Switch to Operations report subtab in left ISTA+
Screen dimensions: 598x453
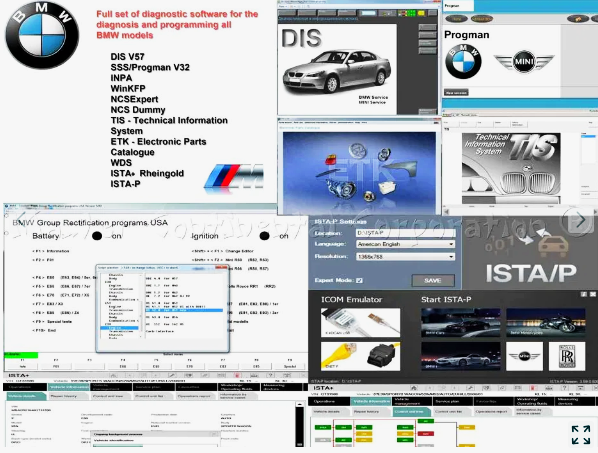click(195, 396)
